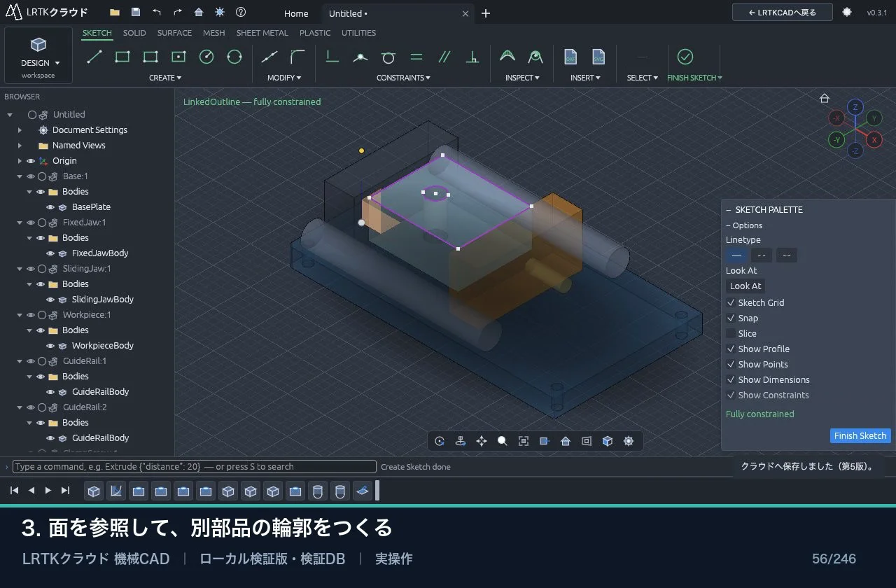Switch to the UTILITIES tab
Viewport: 896px width, 588px height.
358,33
